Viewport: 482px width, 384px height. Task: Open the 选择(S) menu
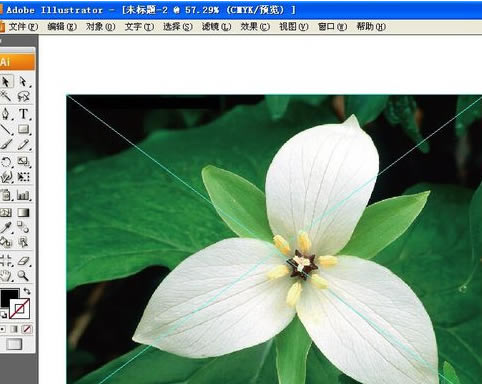178,27
